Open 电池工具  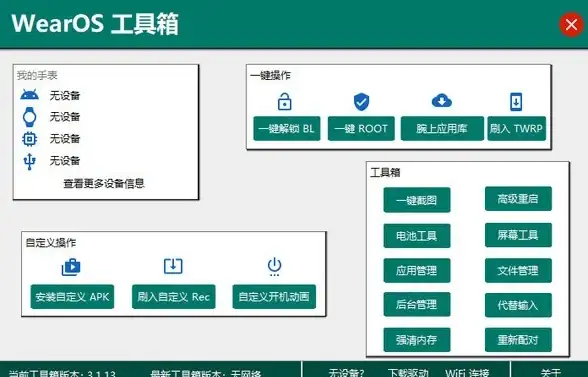point(417,236)
